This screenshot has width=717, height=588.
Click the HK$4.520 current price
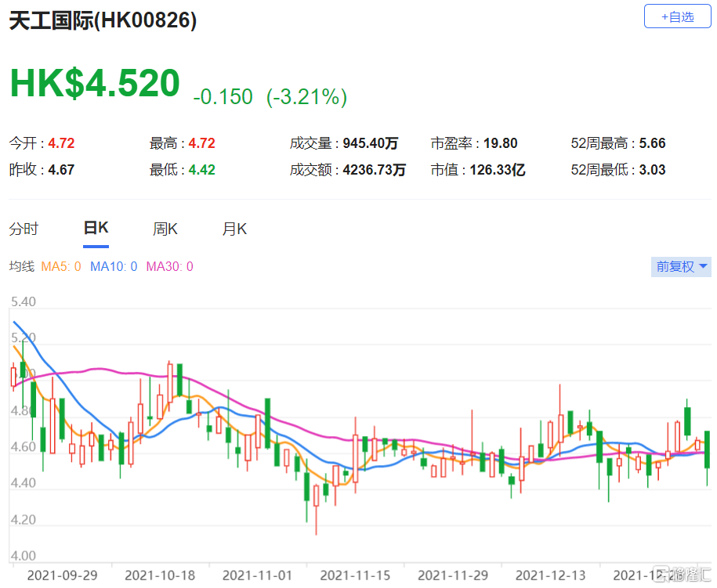(x=95, y=84)
